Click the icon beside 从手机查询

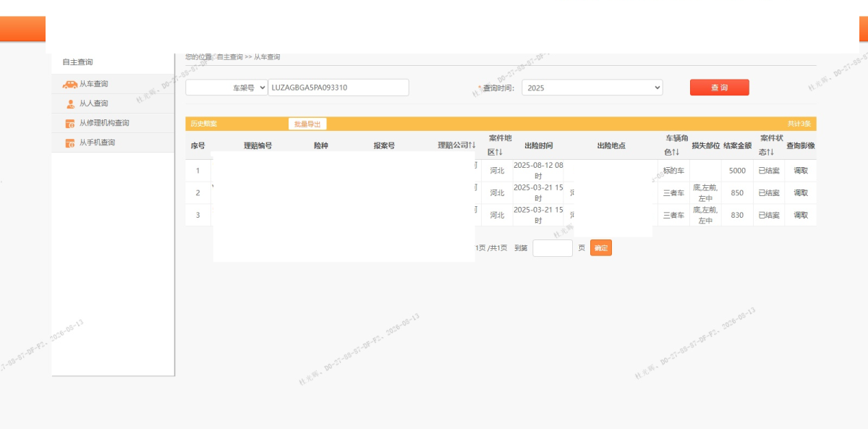pos(70,143)
